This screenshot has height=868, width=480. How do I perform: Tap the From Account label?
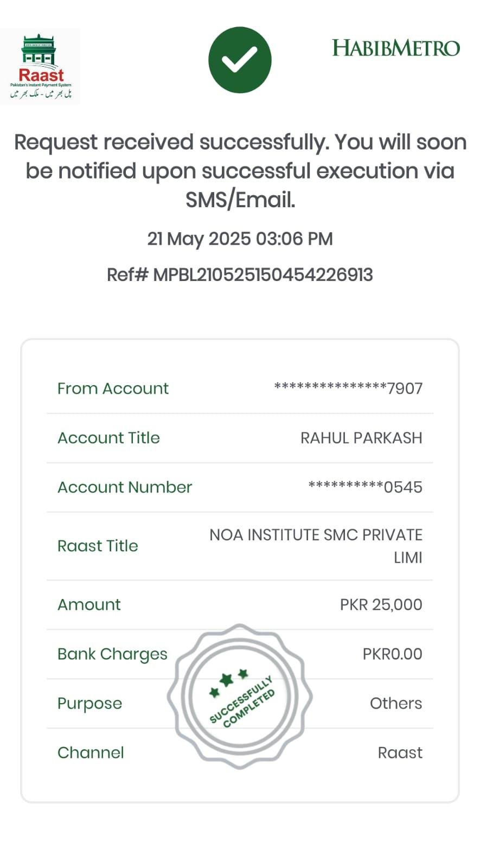click(x=113, y=388)
